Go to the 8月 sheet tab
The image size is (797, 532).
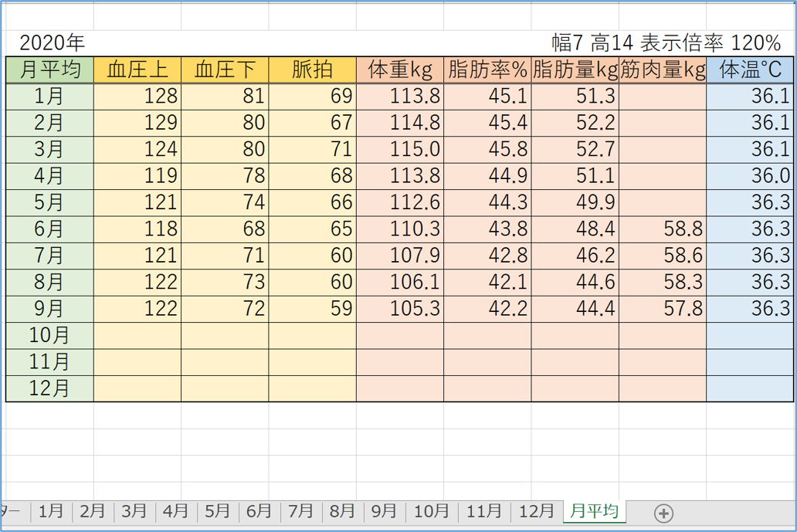pos(343,511)
